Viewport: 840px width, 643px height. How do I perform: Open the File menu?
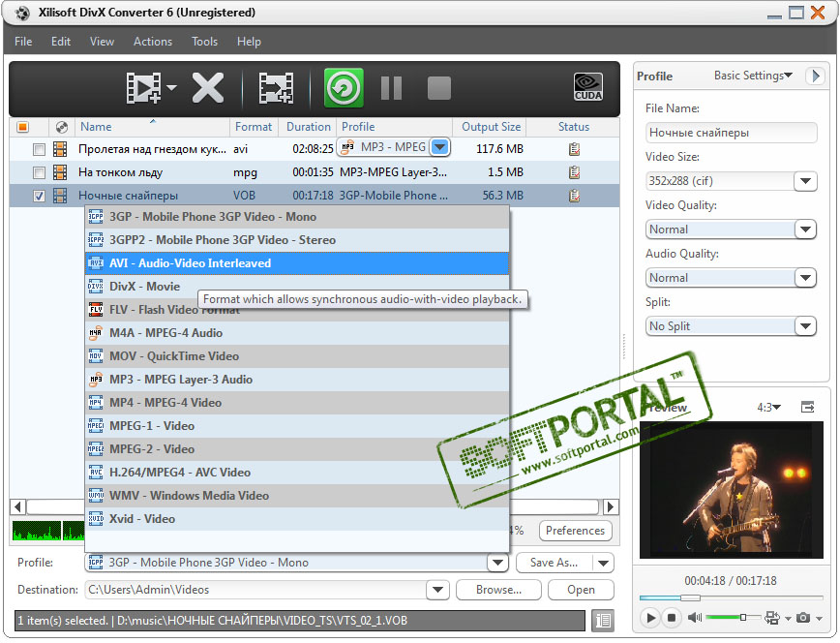point(23,42)
